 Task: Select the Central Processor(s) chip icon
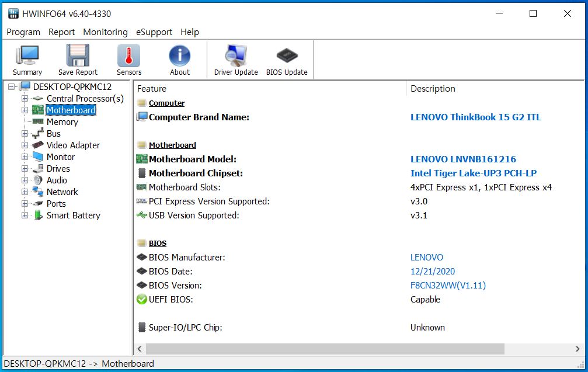tap(38, 99)
